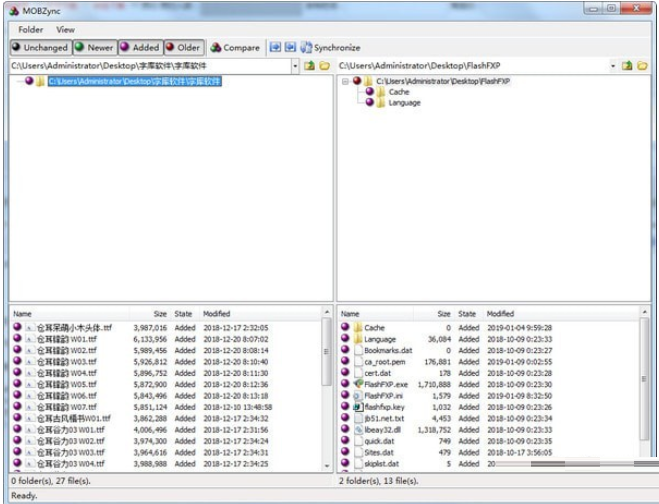Select the Cache folder in right tree
This screenshot has width=659, height=504.
tap(399, 92)
